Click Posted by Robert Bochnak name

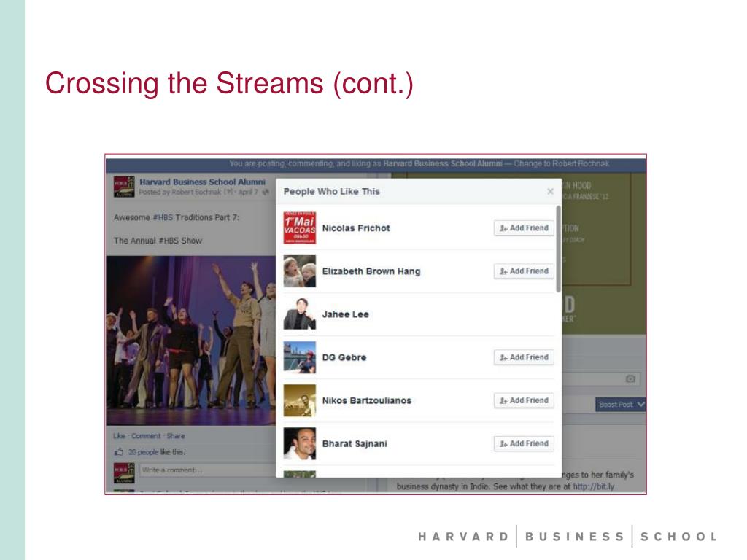[x=196, y=192]
